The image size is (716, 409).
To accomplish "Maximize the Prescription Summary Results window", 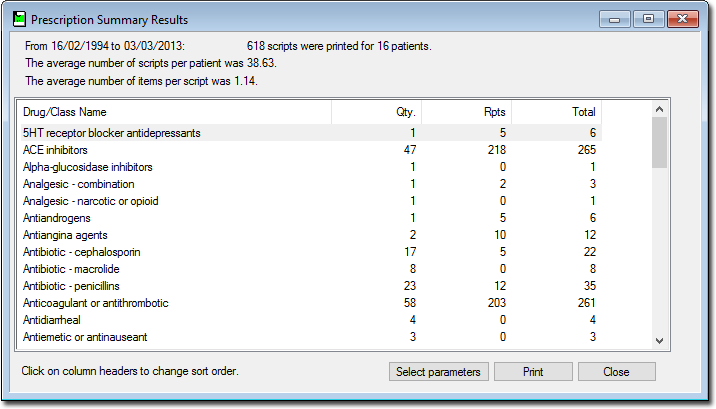I will tap(648, 19).
